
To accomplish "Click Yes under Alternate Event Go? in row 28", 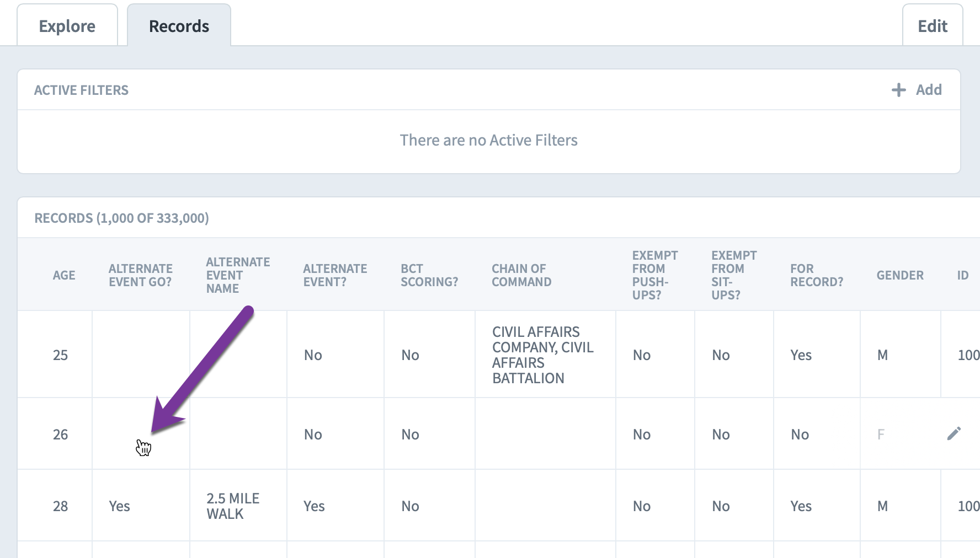I will 119,506.
